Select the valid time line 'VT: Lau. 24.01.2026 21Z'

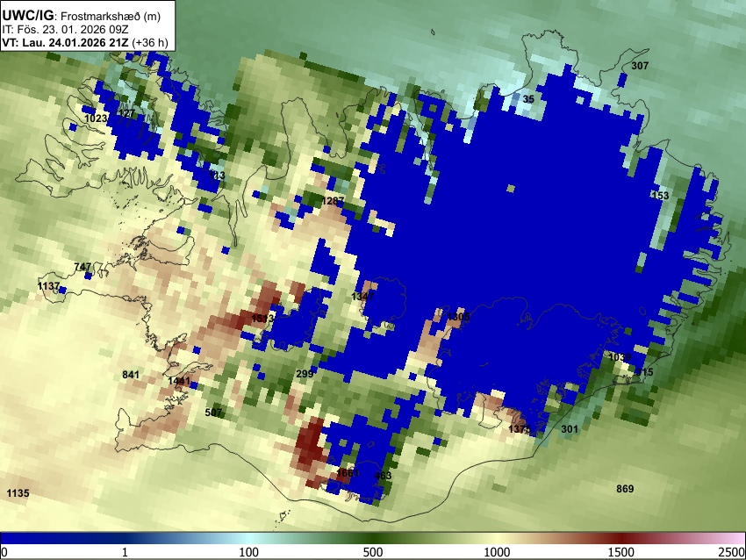tap(65, 43)
